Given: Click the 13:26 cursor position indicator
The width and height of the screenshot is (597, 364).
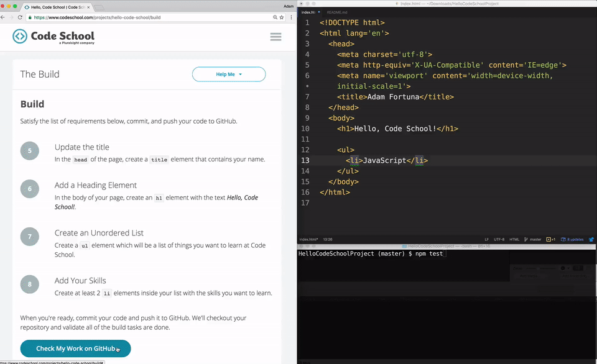Looking at the screenshot, I should (x=328, y=239).
